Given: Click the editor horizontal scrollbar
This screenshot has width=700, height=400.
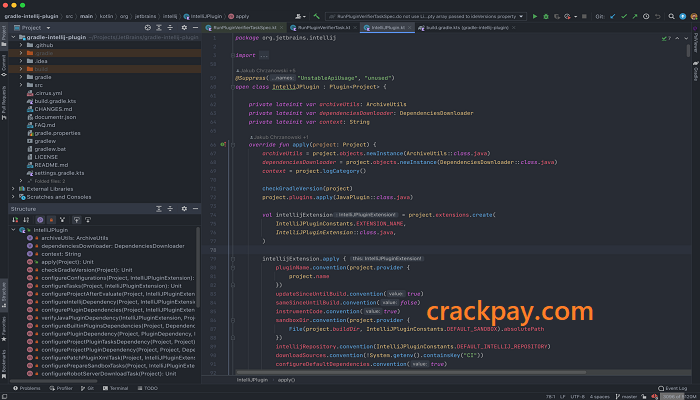Looking at the screenshot, I should coord(411,372).
